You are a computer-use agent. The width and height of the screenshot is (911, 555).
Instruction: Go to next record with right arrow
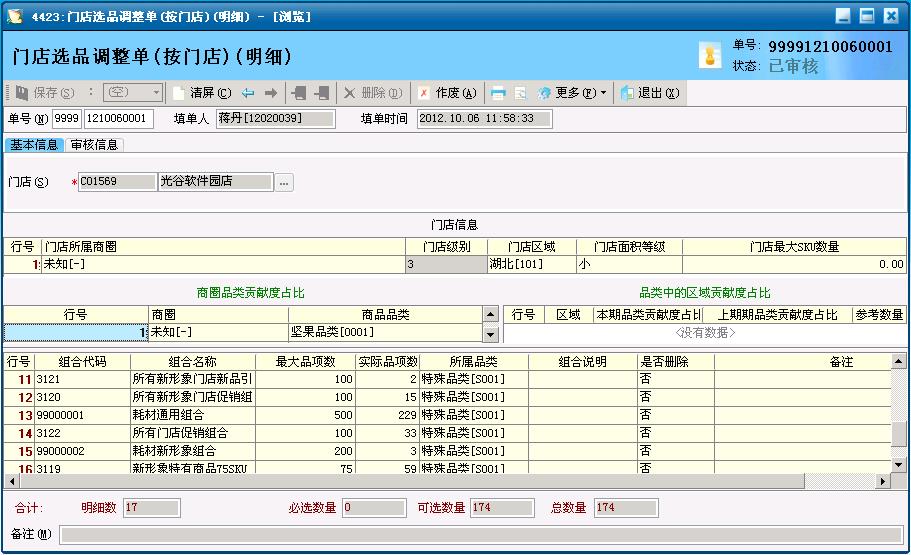(270, 93)
